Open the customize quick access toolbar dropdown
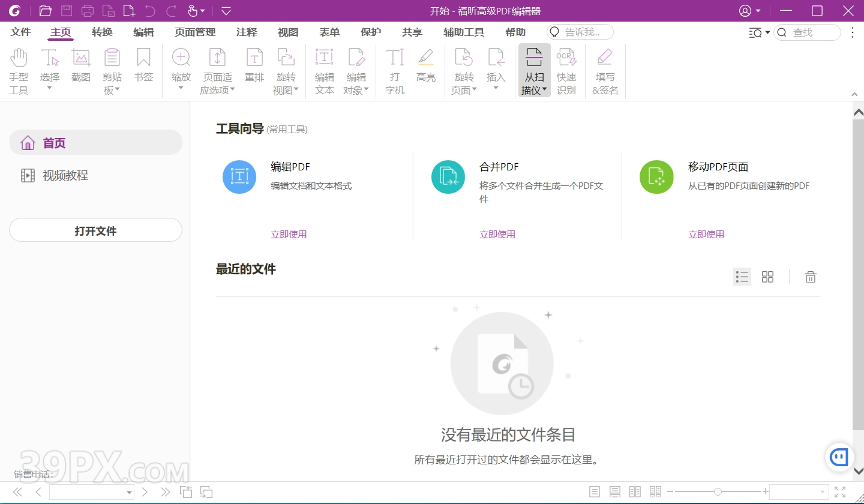The image size is (864, 504). click(226, 11)
